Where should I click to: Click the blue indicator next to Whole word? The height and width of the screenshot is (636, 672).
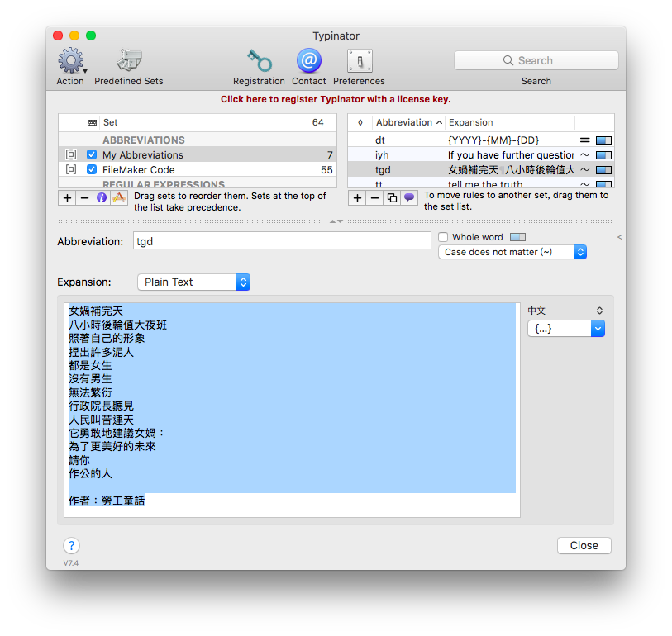pyautogui.click(x=517, y=237)
